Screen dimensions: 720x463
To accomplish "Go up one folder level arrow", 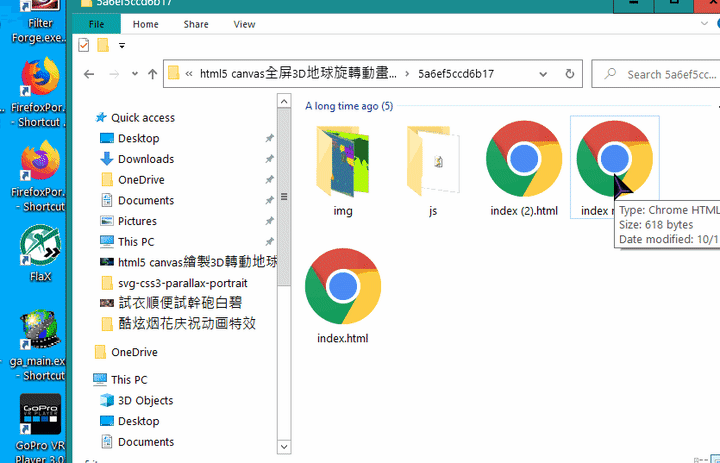I will 152,74.
